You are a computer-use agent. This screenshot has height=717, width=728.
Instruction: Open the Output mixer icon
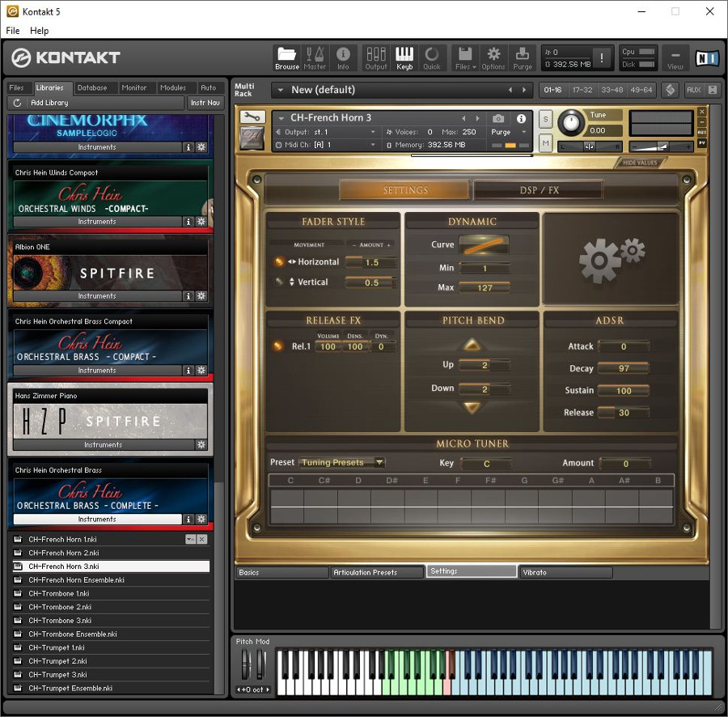tap(376, 58)
